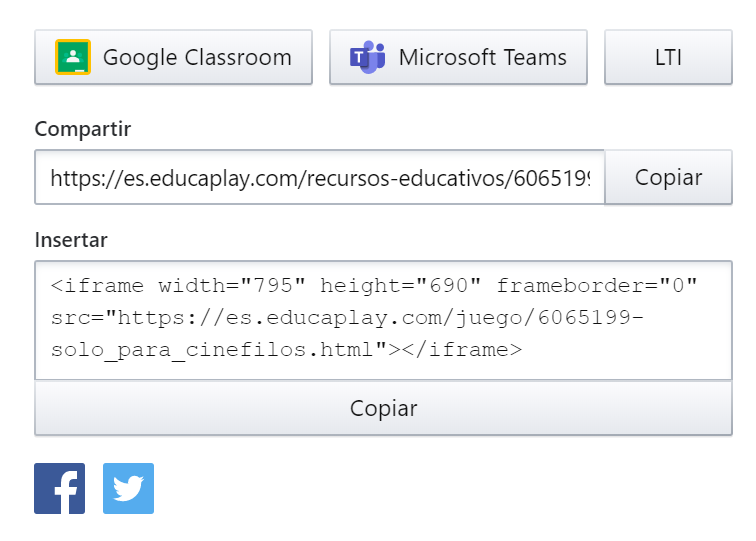
Task: Place cursor on height="690" in embed code
Action: (x=401, y=286)
